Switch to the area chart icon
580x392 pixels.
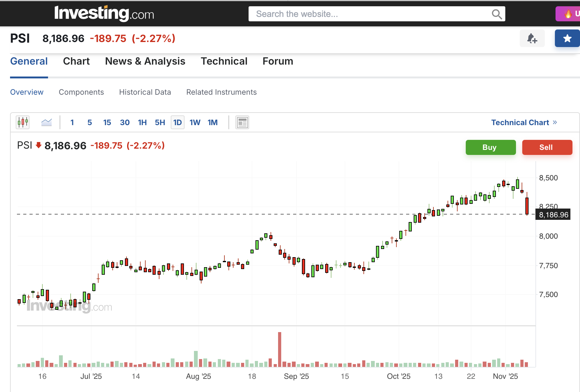[46, 122]
